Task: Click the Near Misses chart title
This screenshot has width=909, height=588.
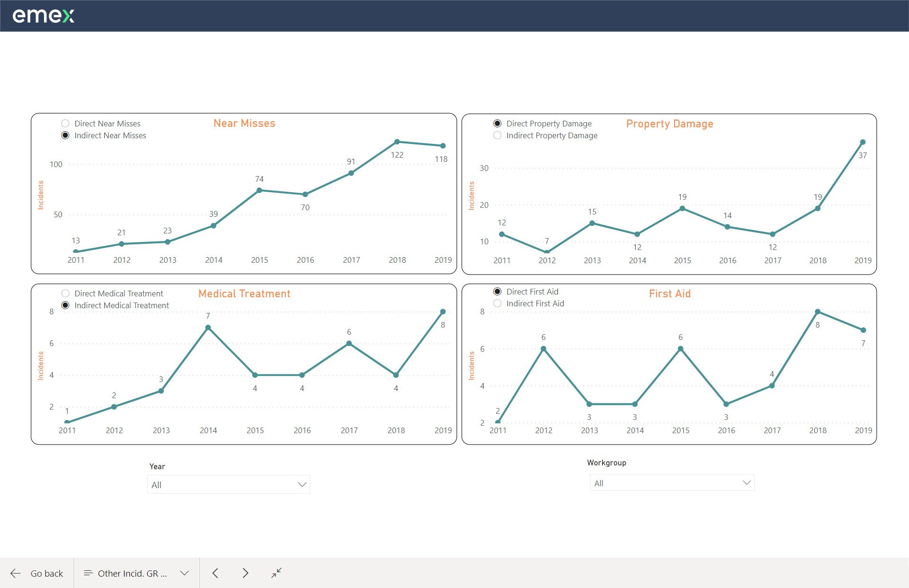Action: (244, 124)
